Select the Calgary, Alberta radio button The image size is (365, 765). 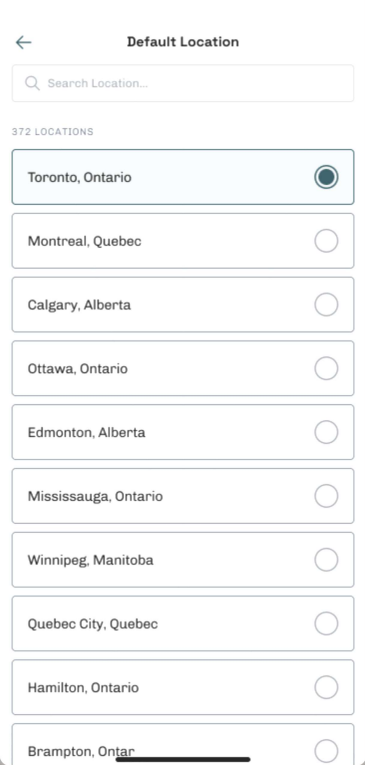coord(326,304)
